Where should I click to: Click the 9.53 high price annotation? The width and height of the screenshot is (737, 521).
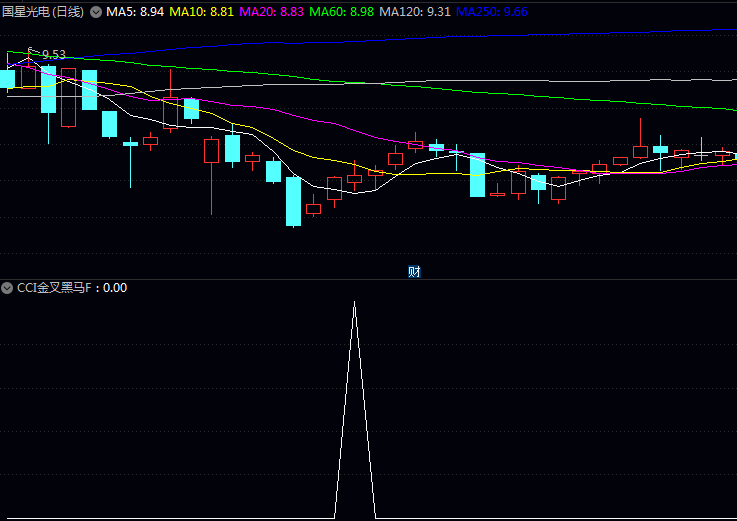point(54,55)
